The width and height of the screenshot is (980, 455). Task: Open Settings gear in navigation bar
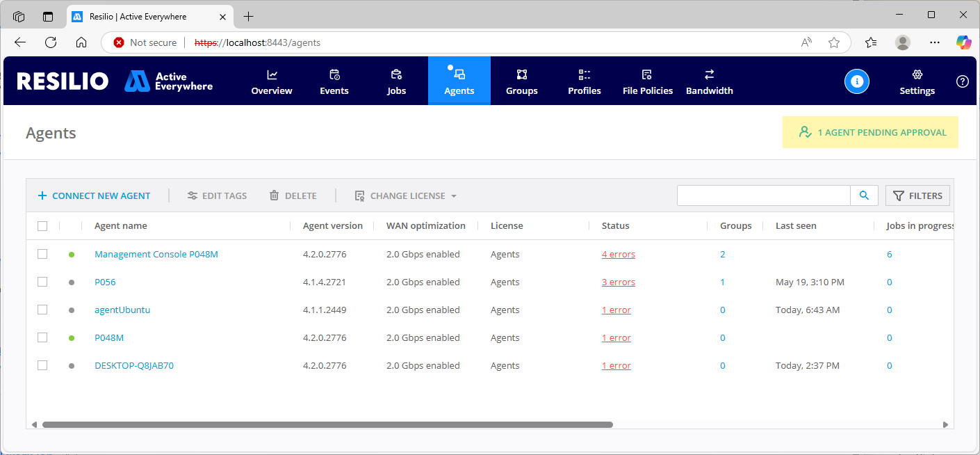(x=917, y=81)
